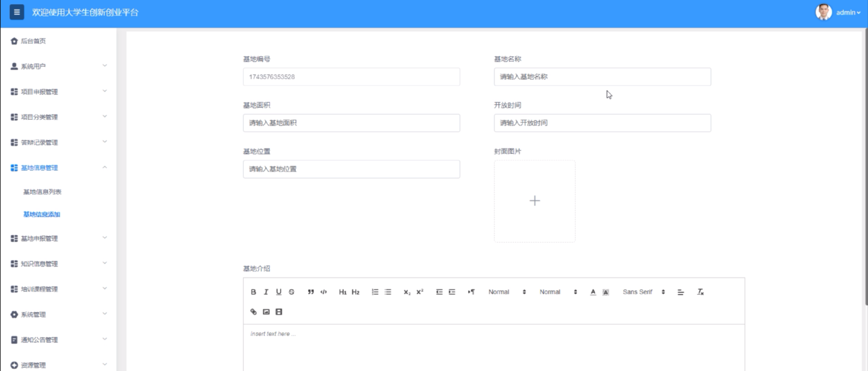Toggle the ordered list button
868x371 pixels.
pyautogui.click(x=375, y=292)
